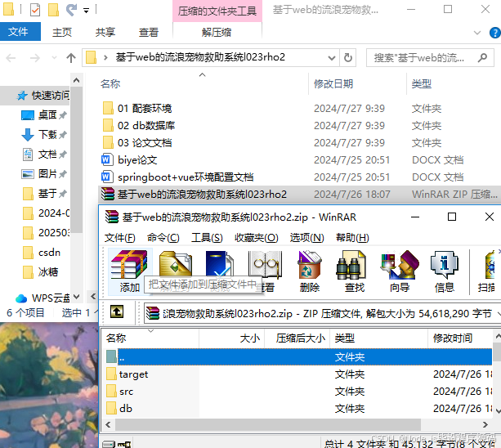This screenshot has height=448, width=501.
Task: Open the 文件 ribbon tab
Action: (19, 32)
